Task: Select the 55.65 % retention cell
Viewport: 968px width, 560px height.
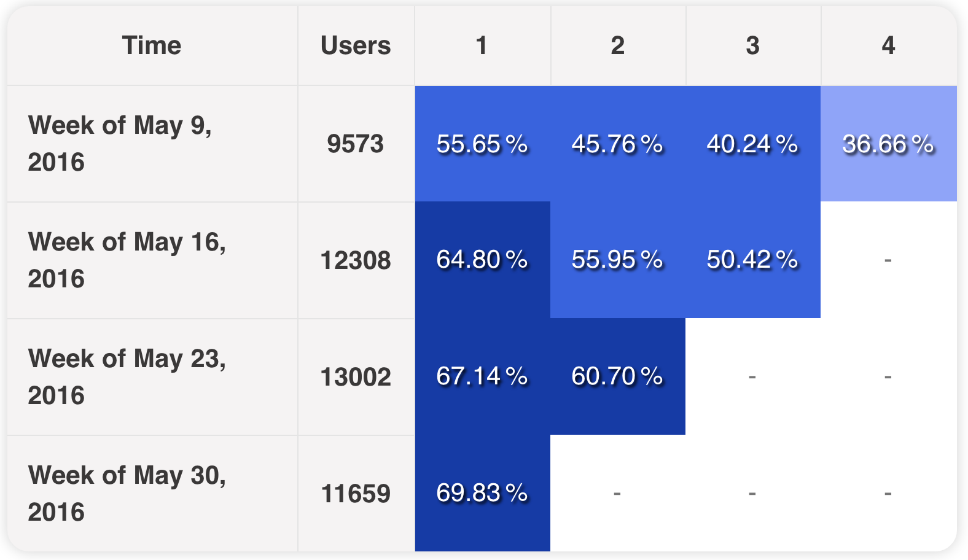Action: pos(483,144)
